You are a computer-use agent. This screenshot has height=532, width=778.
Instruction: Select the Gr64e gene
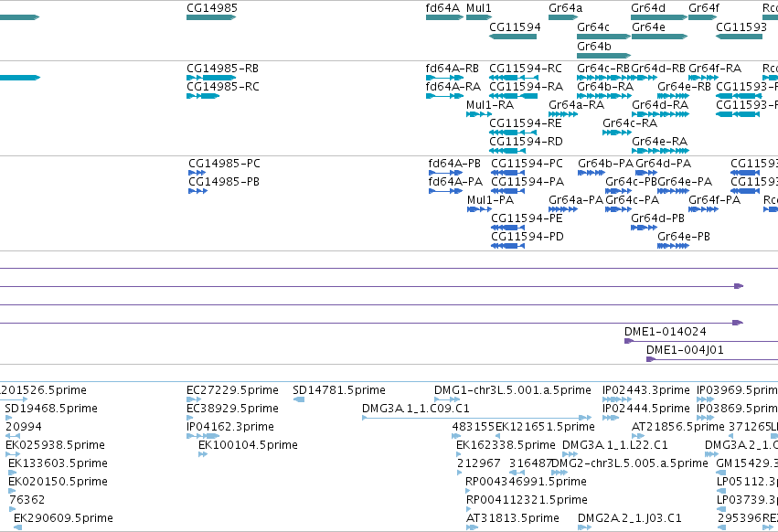tap(660, 37)
